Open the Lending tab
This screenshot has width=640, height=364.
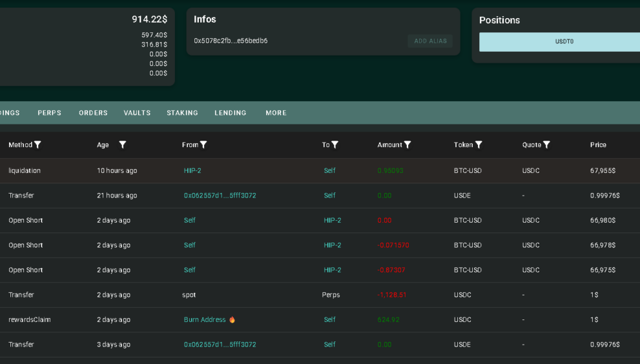(231, 113)
